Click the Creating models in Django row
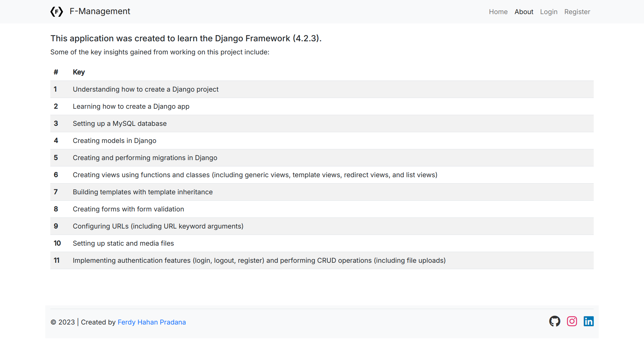Image resolution: width=644 pixels, height=348 pixels. (x=114, y=141)
